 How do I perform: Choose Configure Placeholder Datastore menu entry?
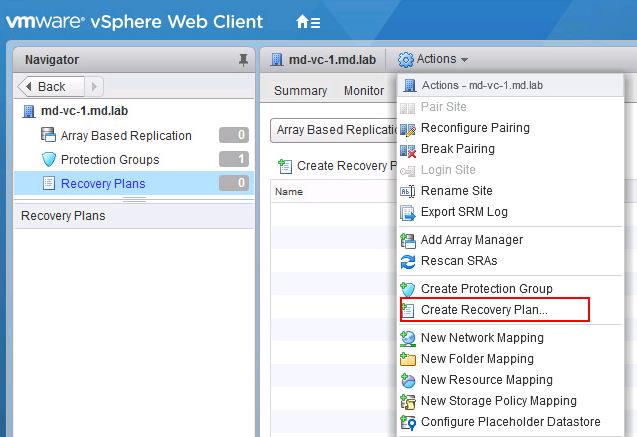point(510,422)
